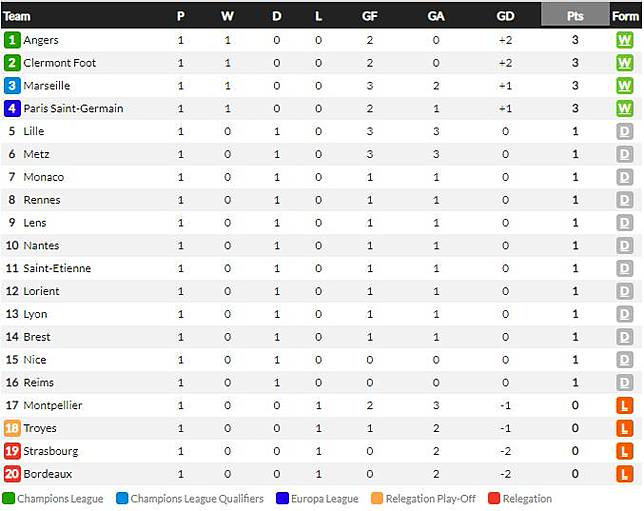Click Lille's grey D form badge
The image size is (644, 511).
tap(625, 131)
